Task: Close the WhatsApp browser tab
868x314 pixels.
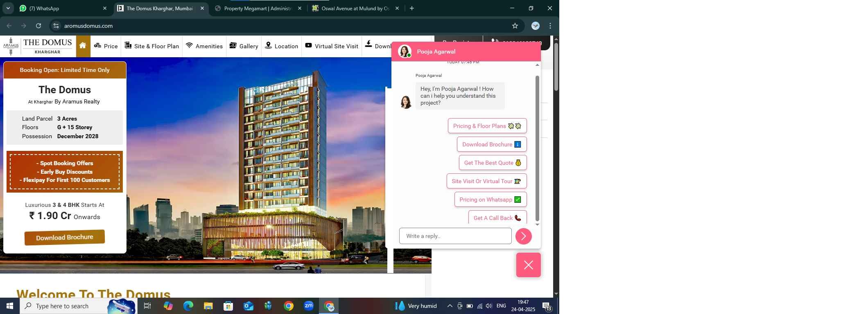Action: (105, 8)
